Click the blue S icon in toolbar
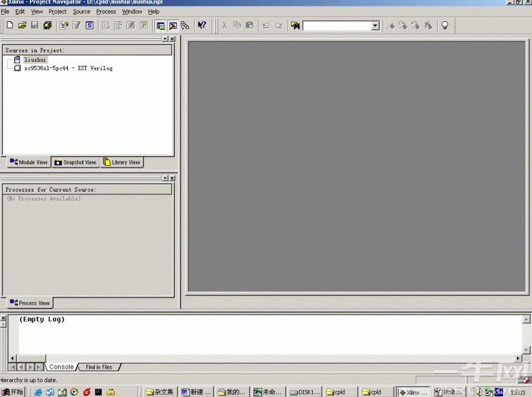This screenshot has height=397, width=532. 90,25
